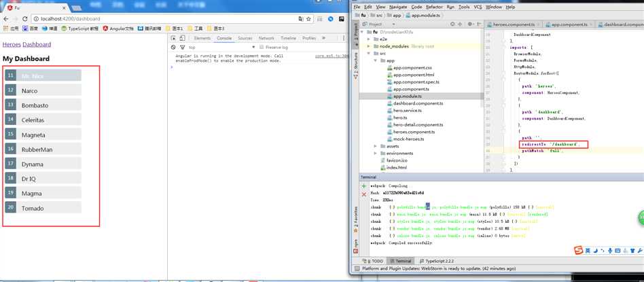Open WebStorm Run menu
Viewport: 644px width, 282px height.
click(450, 7)
